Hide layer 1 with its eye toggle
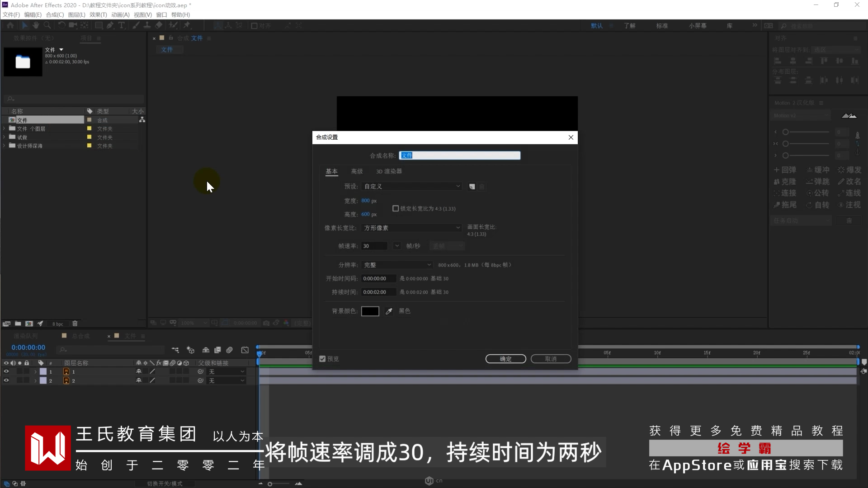The image size is (868, 488). pyautogui.click(x=6, y=371)
